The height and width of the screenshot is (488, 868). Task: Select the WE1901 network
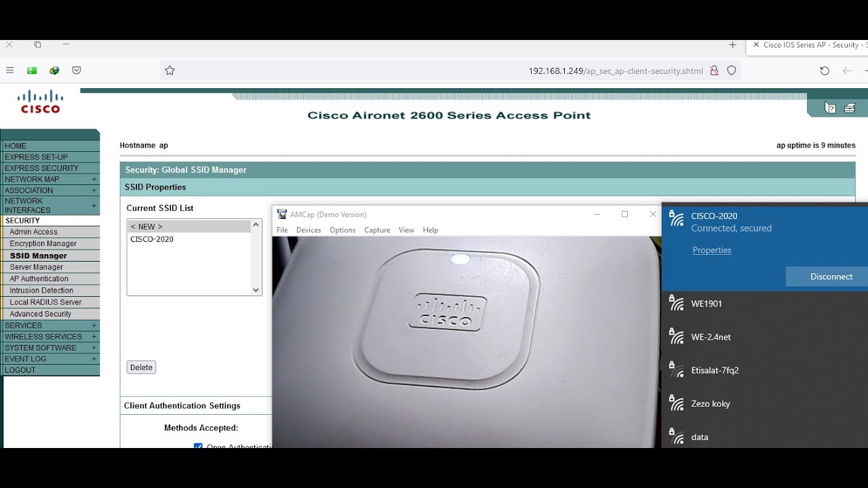[x=765, y=304]
